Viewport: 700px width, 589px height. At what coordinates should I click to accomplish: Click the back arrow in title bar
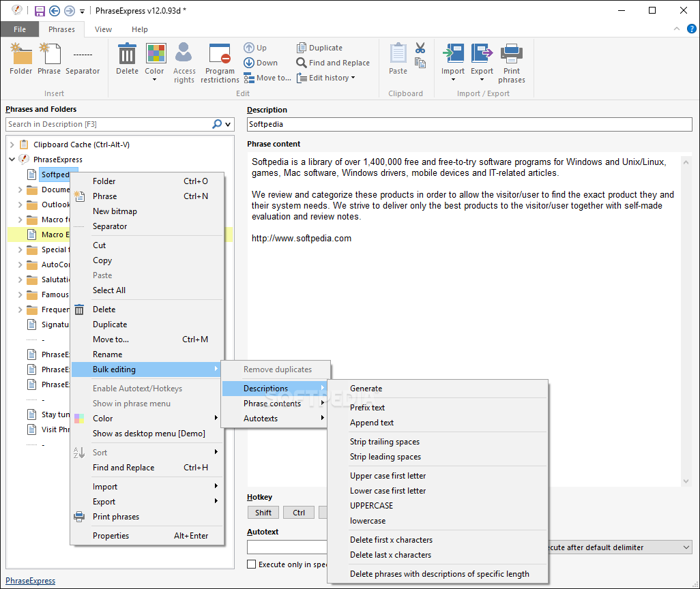(55, 11)
